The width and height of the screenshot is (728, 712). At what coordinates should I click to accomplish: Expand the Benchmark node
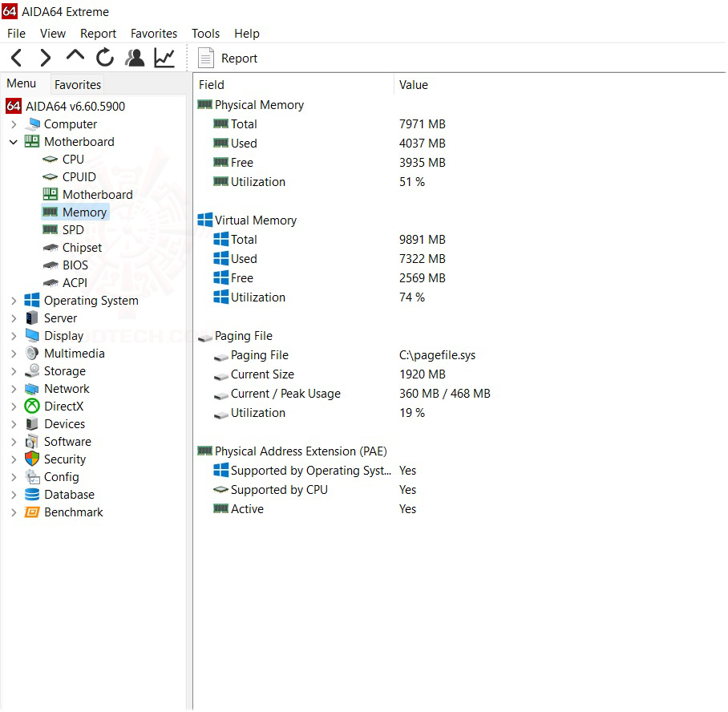[14, 512]
